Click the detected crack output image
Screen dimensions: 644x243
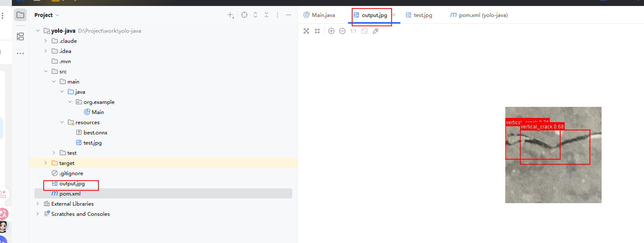coord(553,155)
